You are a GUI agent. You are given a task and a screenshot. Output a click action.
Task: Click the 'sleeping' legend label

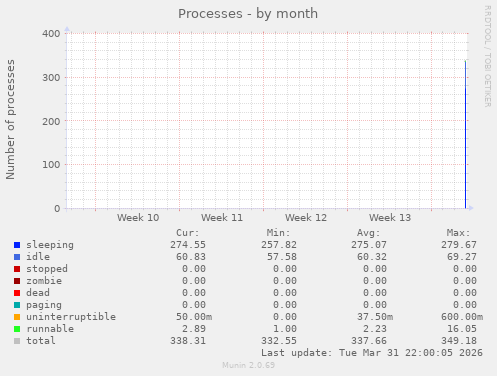[50, 245]
